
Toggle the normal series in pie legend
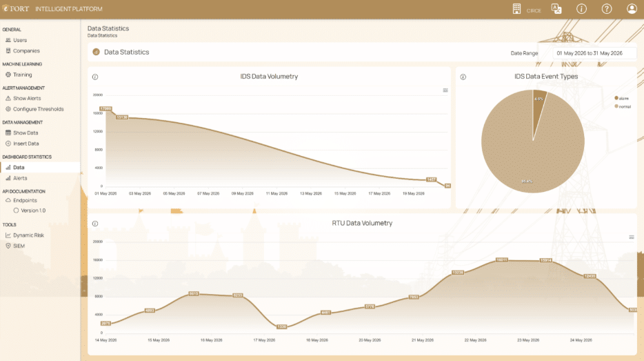coord(623,106)
